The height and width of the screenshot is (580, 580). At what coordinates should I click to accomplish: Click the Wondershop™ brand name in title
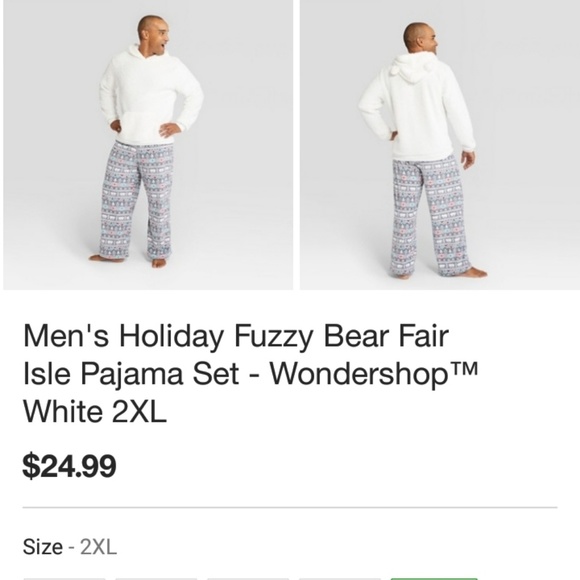(x=374, y=374)
